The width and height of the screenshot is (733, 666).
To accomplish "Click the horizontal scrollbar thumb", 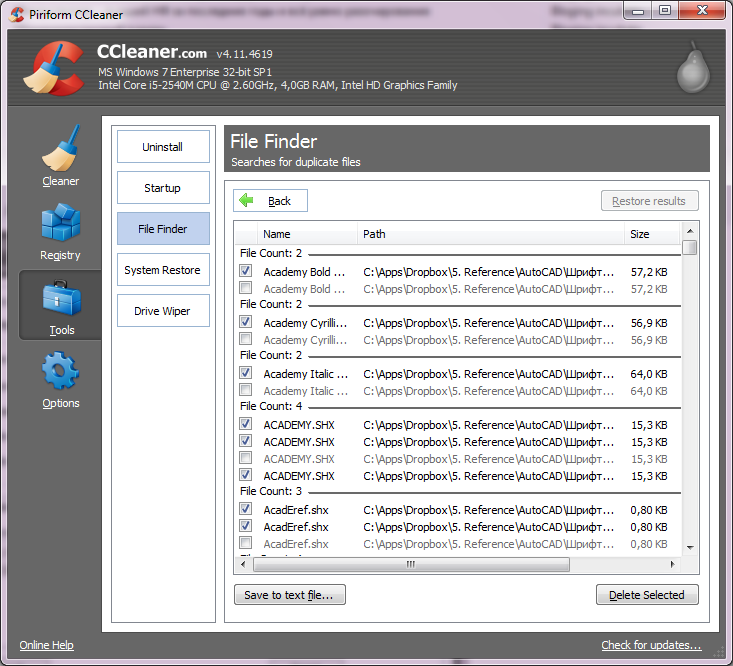I will tap(411, 564).
